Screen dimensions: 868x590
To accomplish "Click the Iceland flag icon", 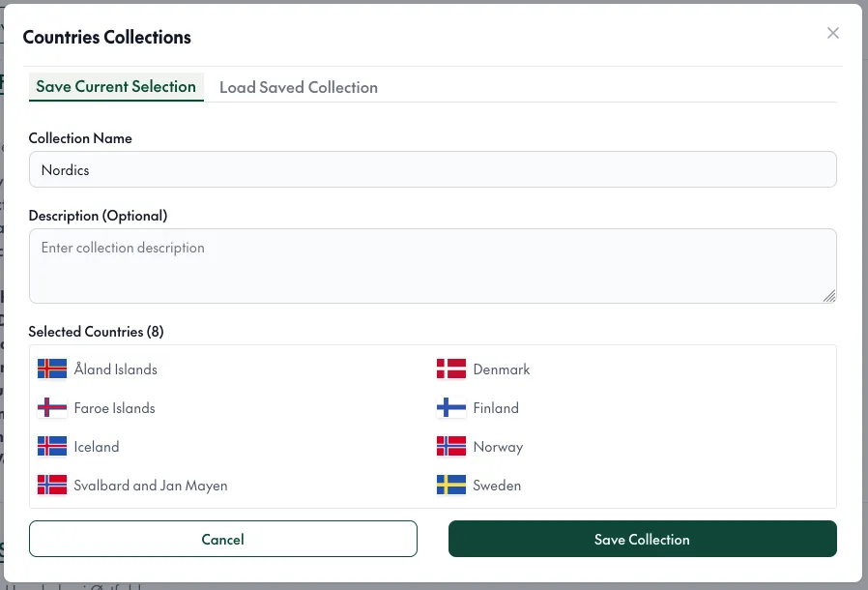I will pos(52,447).
